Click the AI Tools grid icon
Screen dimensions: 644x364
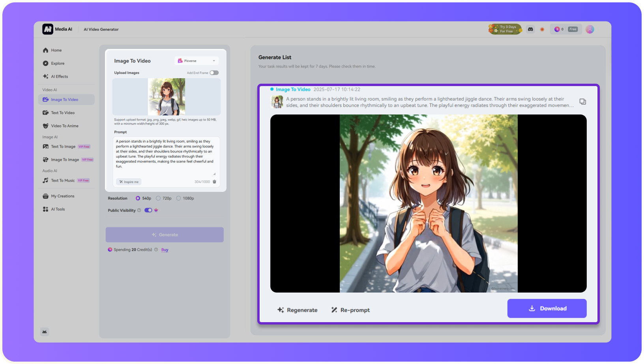point(45,209)
